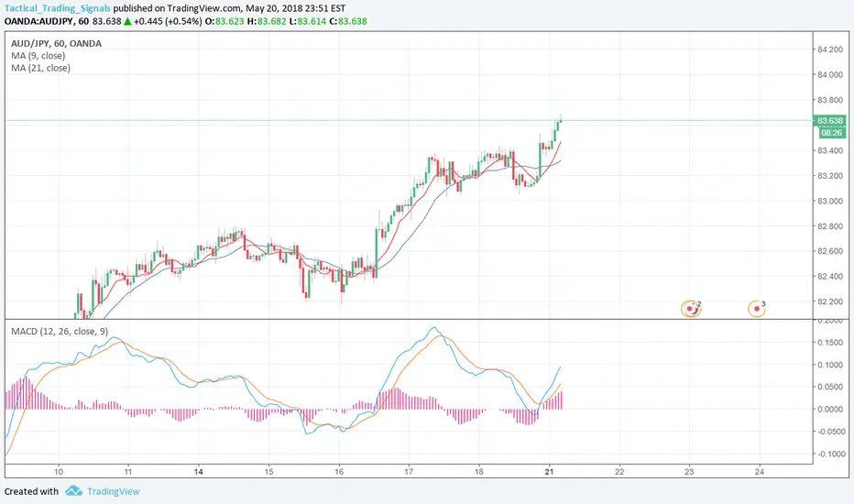Click date label 24 on time axis
This screenshot has height=504, width=854.
coord(760,472)
